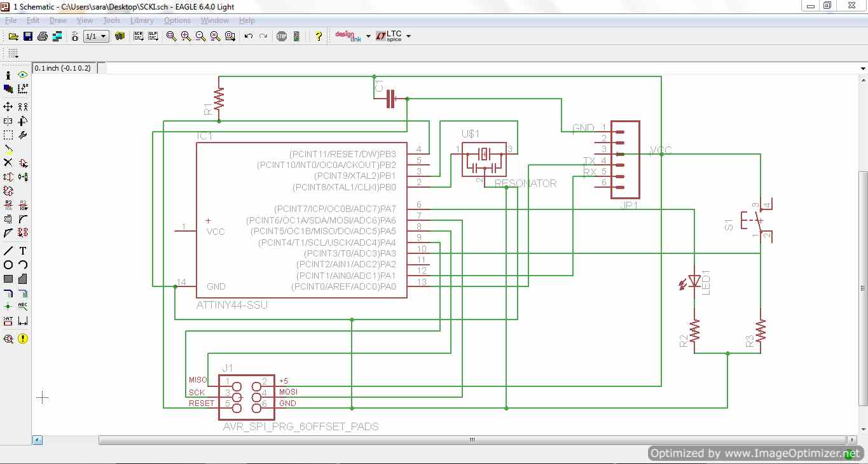
Task: Run the ERC check tool
Action: 8,339
